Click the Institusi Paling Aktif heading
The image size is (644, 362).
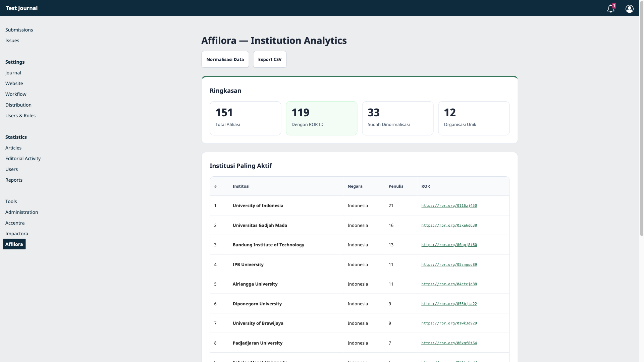(240, 166)
